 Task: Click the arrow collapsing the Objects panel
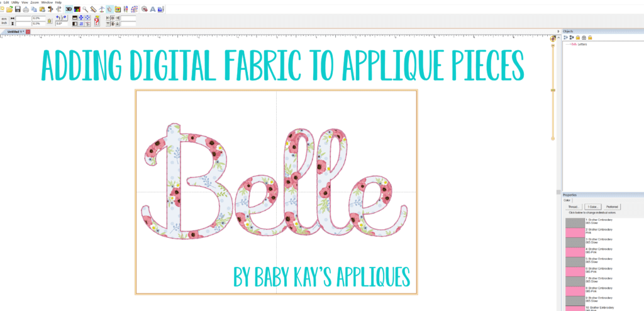pyautogui.click(x=558, y=31)
